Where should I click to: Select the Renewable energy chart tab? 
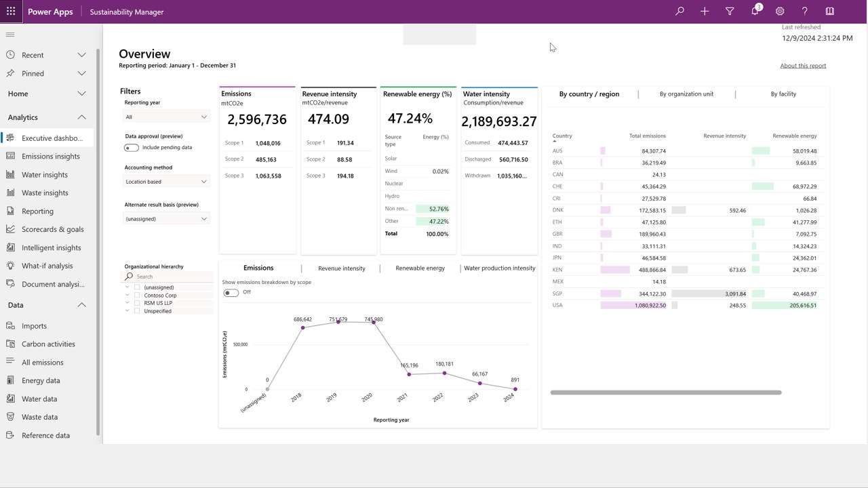click(x=420, y=268)
